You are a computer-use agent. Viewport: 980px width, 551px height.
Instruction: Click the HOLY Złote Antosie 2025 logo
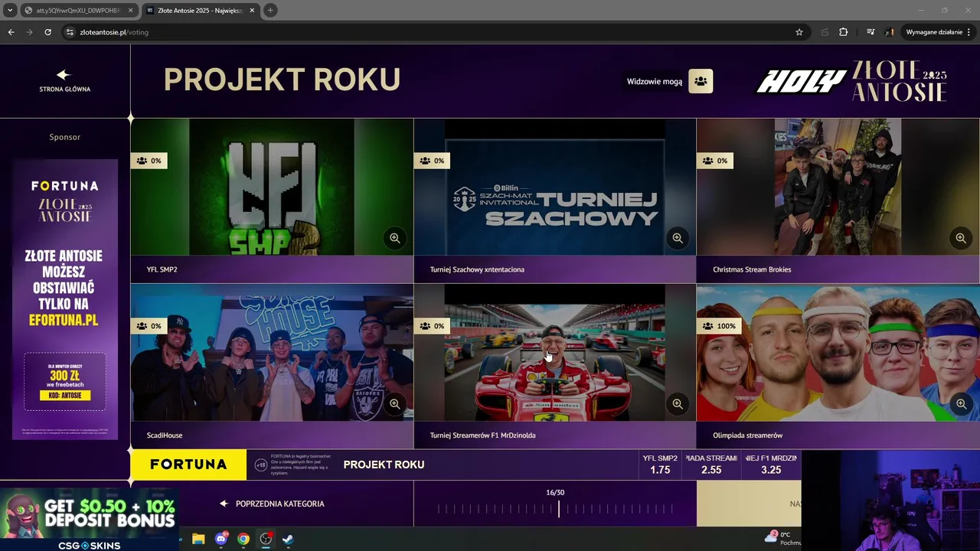852,81
